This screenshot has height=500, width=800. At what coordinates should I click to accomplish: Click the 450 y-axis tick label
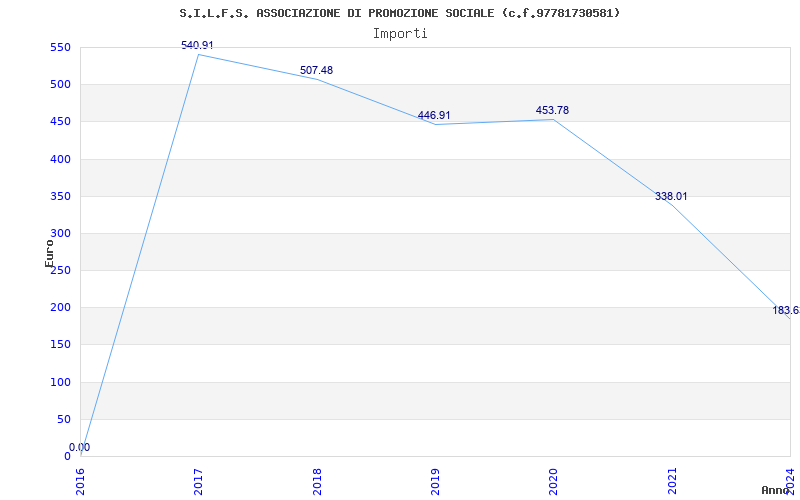point(60,122)
